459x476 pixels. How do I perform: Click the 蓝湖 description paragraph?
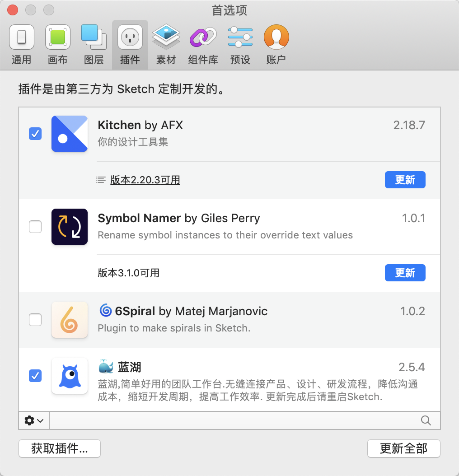coord(258,390)
